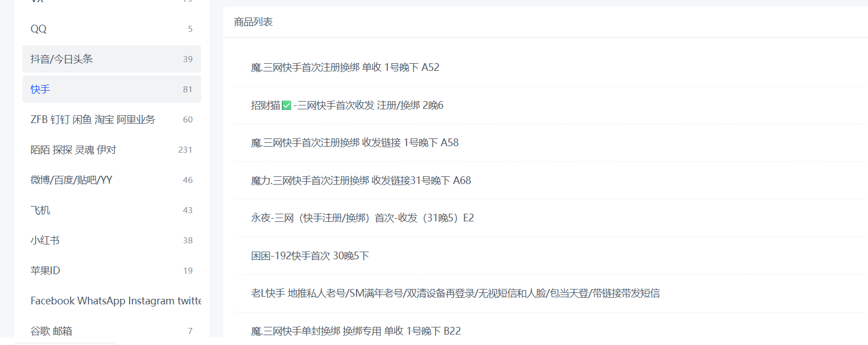Open product 困困-192快手首次 30晚5下
868x345 pixels.
pos(310,256)
